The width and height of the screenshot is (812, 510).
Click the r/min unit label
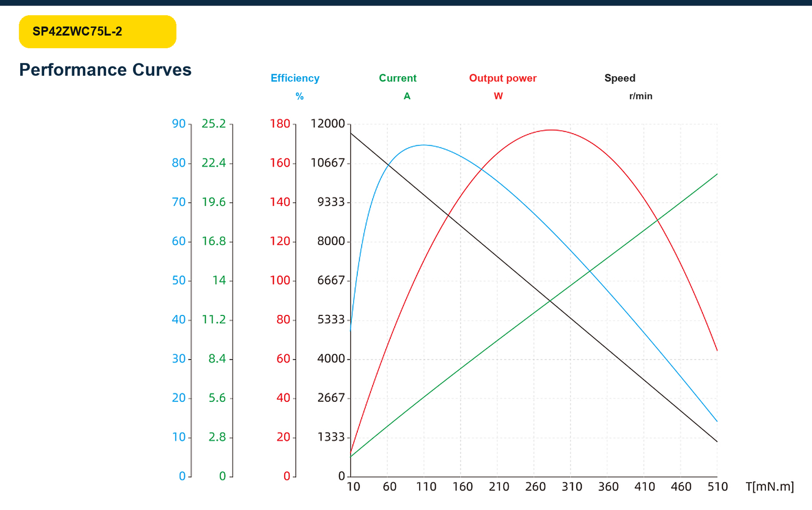[640, 96]
